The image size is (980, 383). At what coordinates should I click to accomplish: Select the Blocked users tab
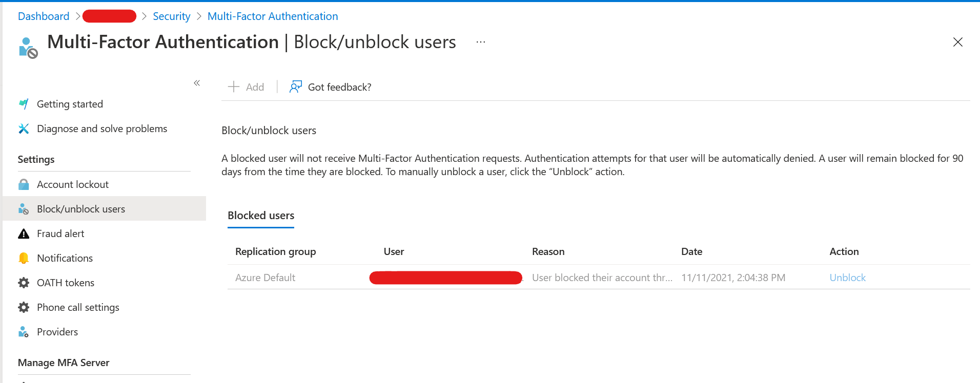261,216
